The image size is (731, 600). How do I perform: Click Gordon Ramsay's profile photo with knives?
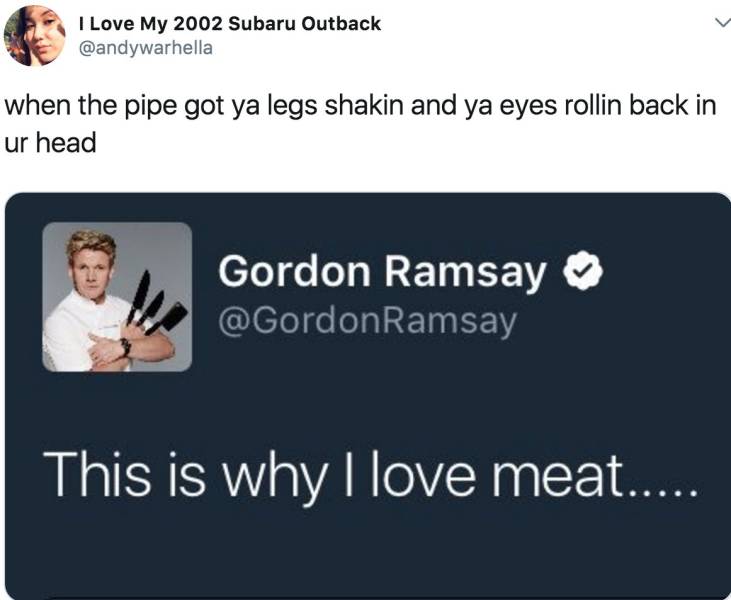116,297
